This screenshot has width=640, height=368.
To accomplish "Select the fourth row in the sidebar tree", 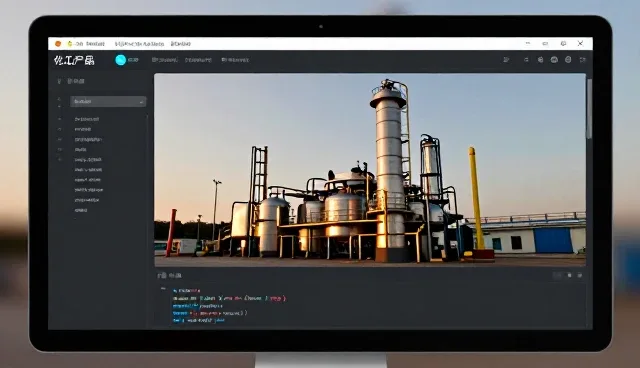I will click(x=80, y=150).
